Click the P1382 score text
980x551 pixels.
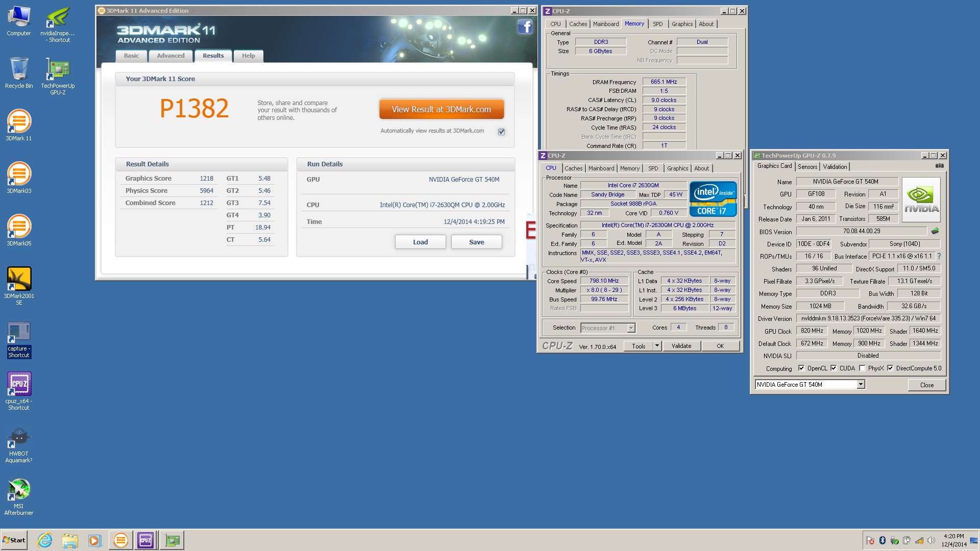194,108
